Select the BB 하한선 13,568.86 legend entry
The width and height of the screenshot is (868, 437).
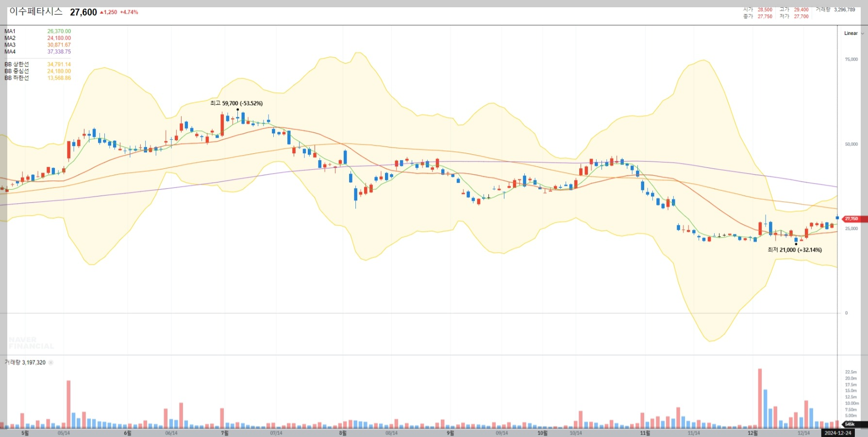[x=37, y=78]
